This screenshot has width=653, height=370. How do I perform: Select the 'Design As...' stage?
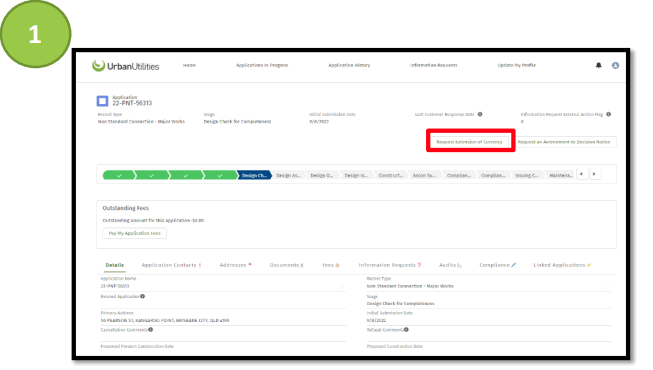288,175
